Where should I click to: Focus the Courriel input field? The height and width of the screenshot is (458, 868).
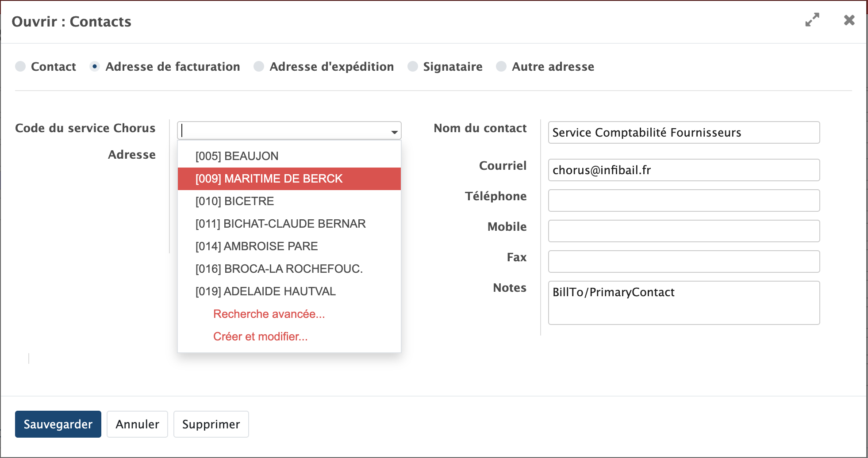(684, 170)
